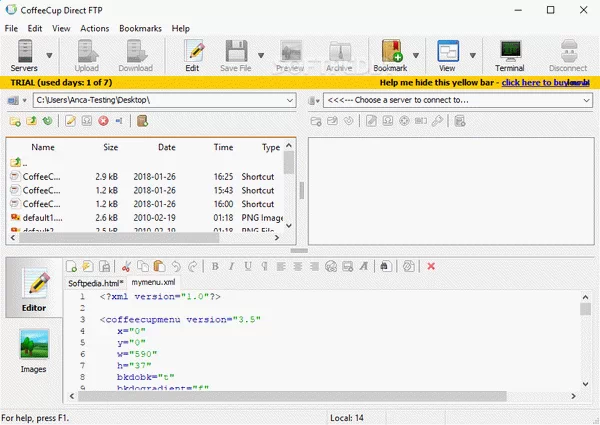The height and width of the screenshot is (425, 600).
Task: Click the Preview toolbar button
Action: point(290,56)
